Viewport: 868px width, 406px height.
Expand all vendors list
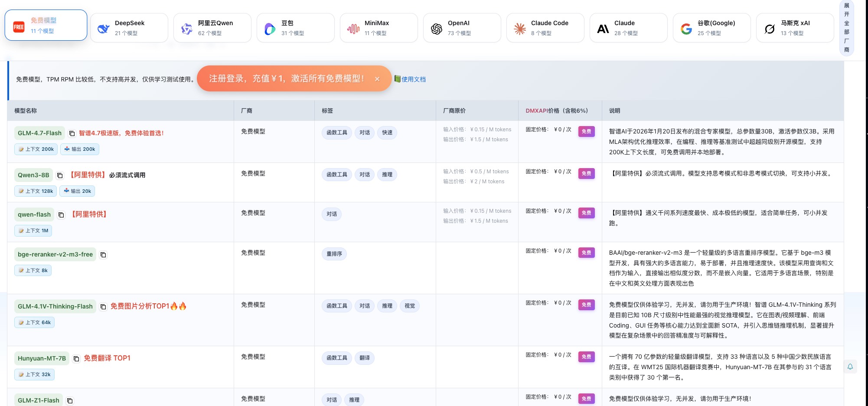(x=846, y=28)
